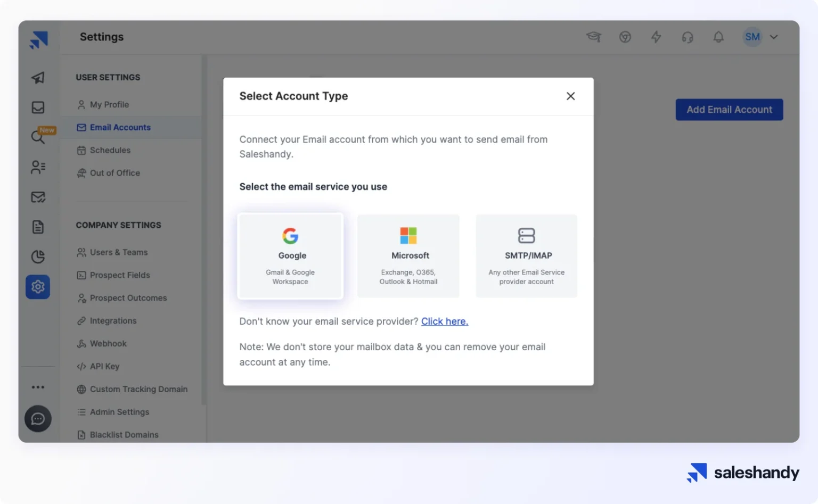Expand the profile menu next to SM avatar
The image size is (818, 504).
tap(774, 37)
